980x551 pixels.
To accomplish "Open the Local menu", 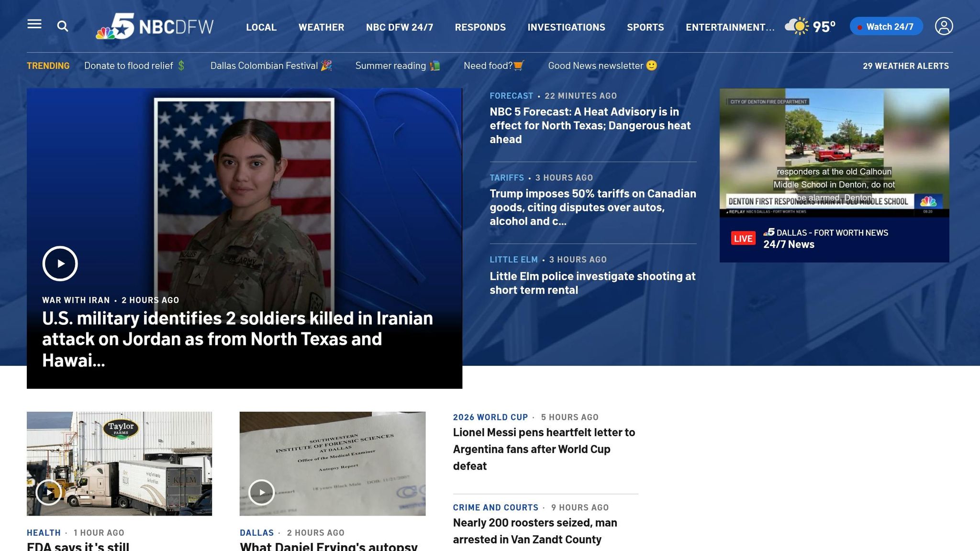I will click(261, 27).
